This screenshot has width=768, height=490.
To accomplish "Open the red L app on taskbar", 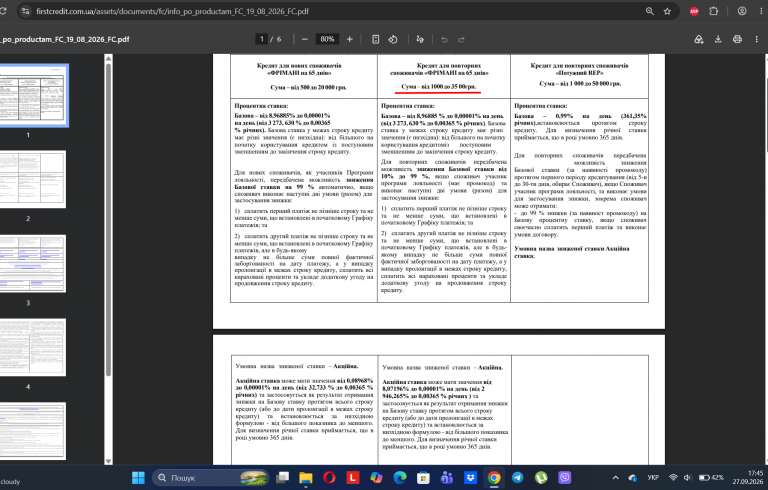I will click(353, 477).
